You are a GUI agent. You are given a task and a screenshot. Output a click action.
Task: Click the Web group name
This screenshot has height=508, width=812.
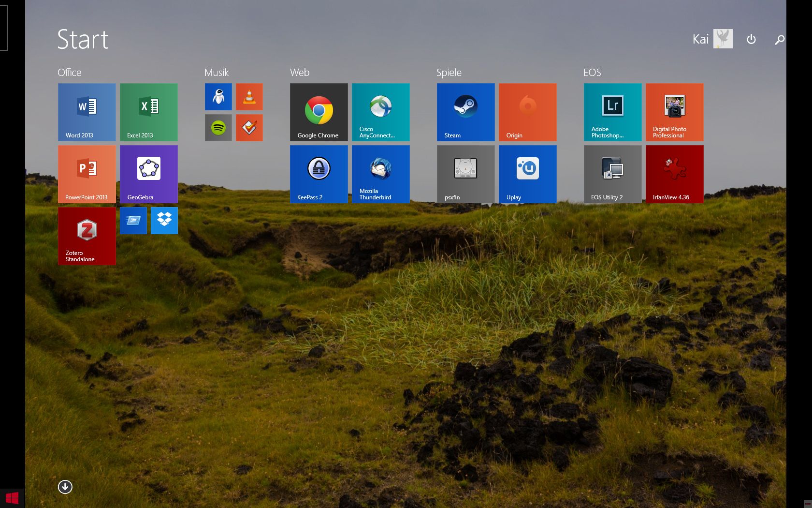(x=300, y=73)
